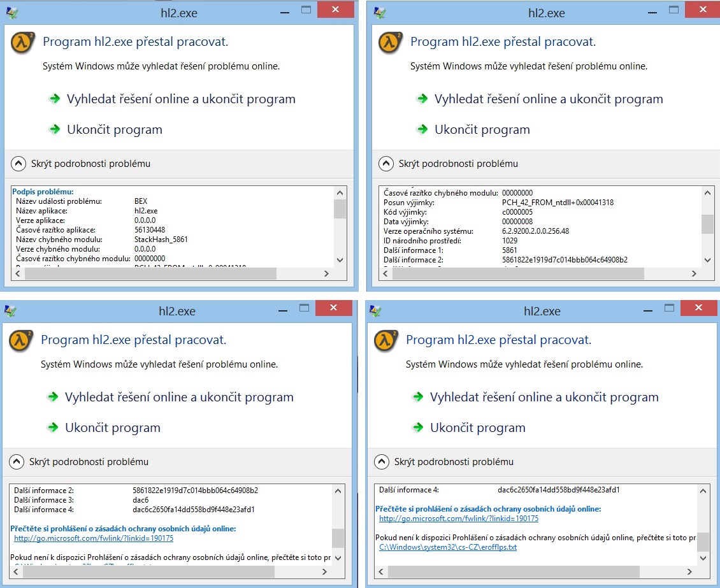The width and height of the screenshot is (720, 588).
Task: Click green arrow beside Ukončit program in bottom-left dialog
Action: [52, 427]
